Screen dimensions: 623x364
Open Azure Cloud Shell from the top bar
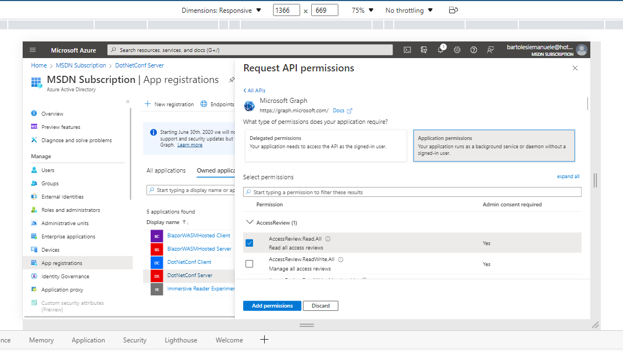click(x=407, y=50)
